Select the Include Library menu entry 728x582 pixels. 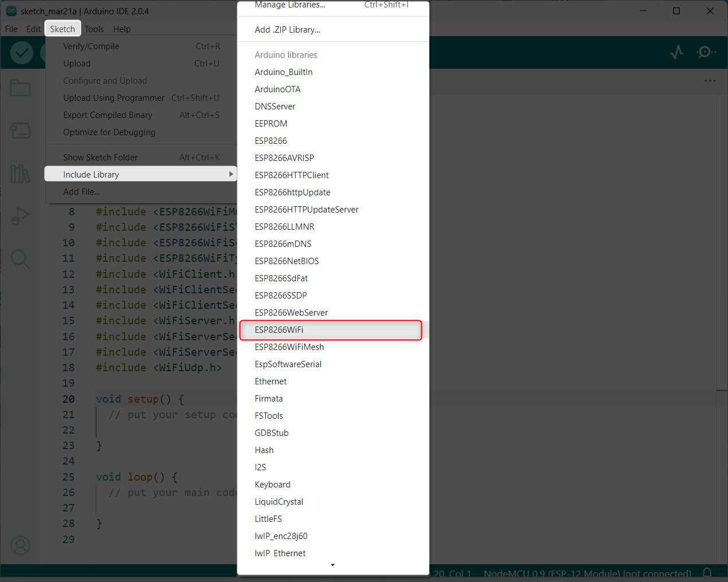(x=141, y=174)
